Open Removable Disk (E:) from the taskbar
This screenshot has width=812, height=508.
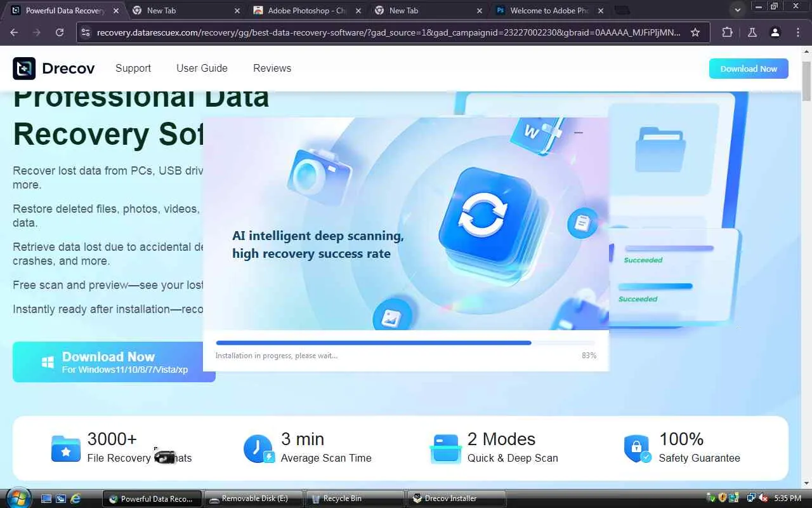coord(254,498)
